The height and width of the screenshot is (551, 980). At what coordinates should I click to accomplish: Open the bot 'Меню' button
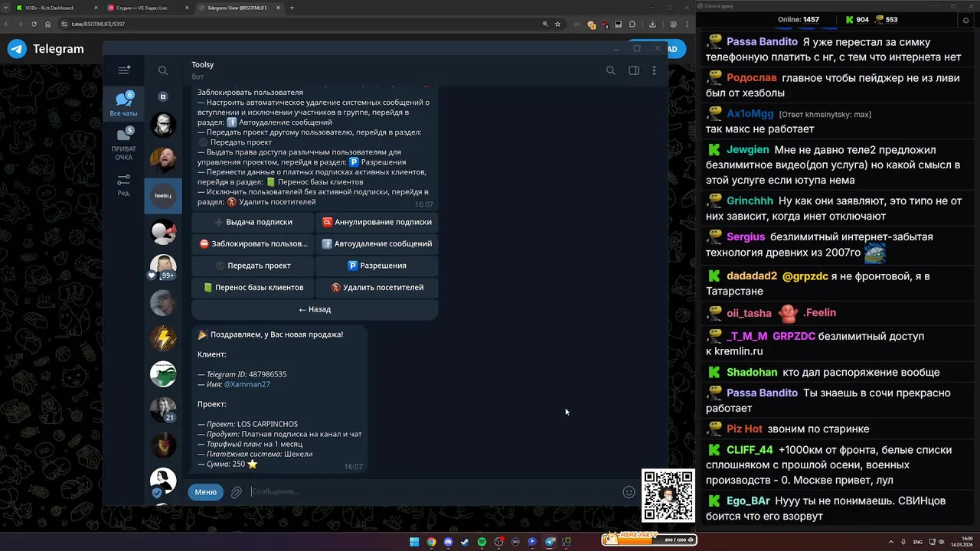point(205,492)
